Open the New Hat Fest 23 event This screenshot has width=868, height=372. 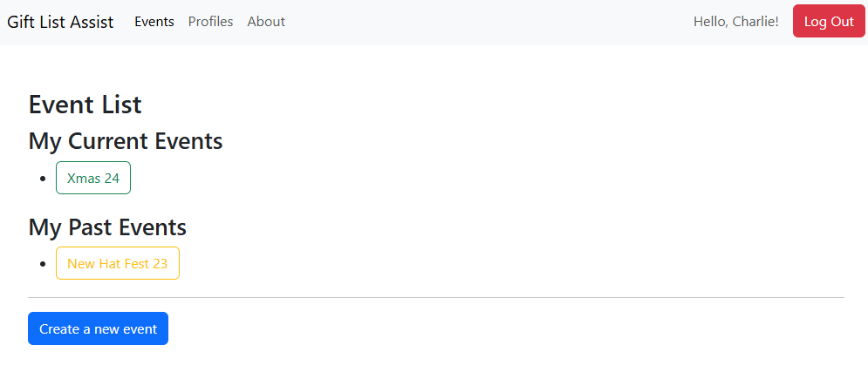tap(117, 263)
